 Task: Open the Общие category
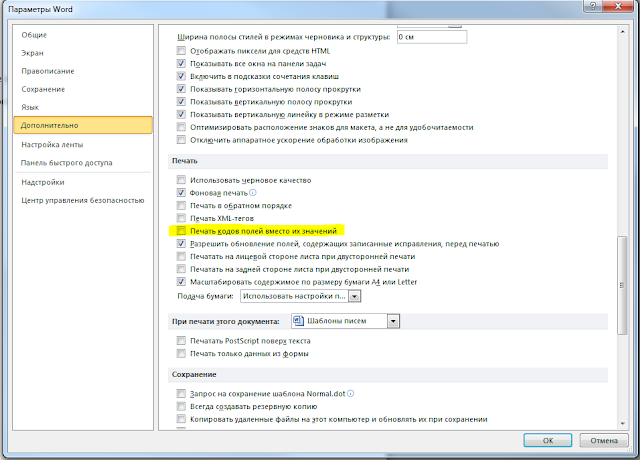(83, 35)
